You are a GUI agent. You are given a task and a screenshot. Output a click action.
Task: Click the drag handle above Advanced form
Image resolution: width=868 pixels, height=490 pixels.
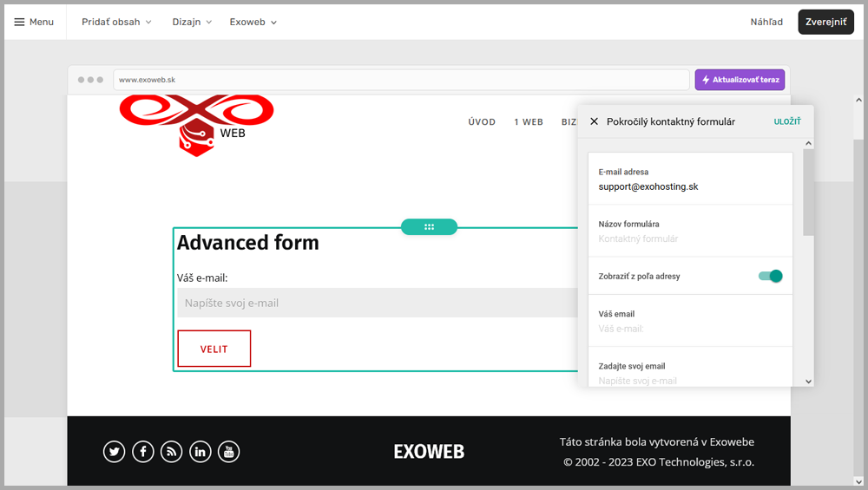coord(429,227)
